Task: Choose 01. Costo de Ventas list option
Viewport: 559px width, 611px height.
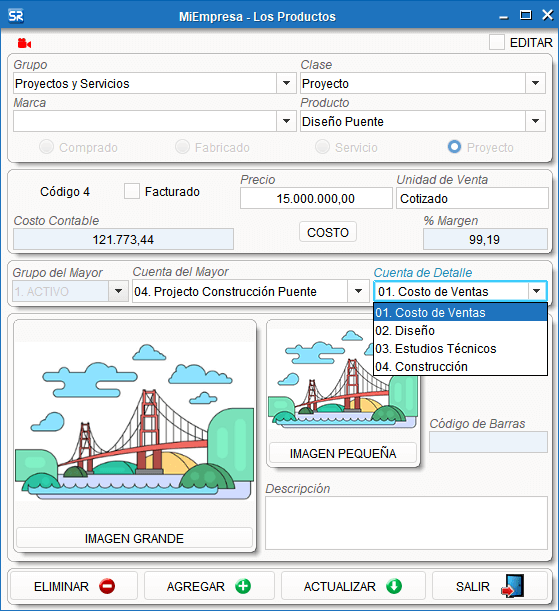Action: [460, 313]
